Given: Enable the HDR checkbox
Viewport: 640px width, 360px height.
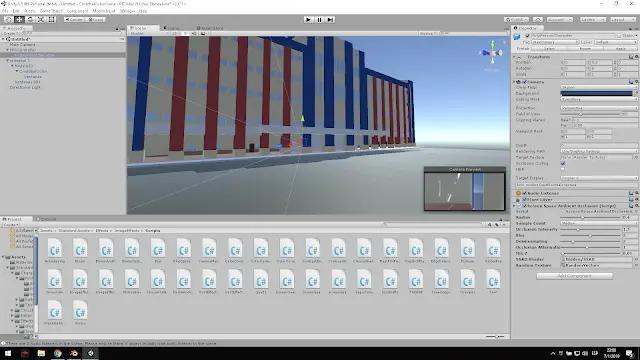Looking at the screenshot, I should tap(563, 169).
